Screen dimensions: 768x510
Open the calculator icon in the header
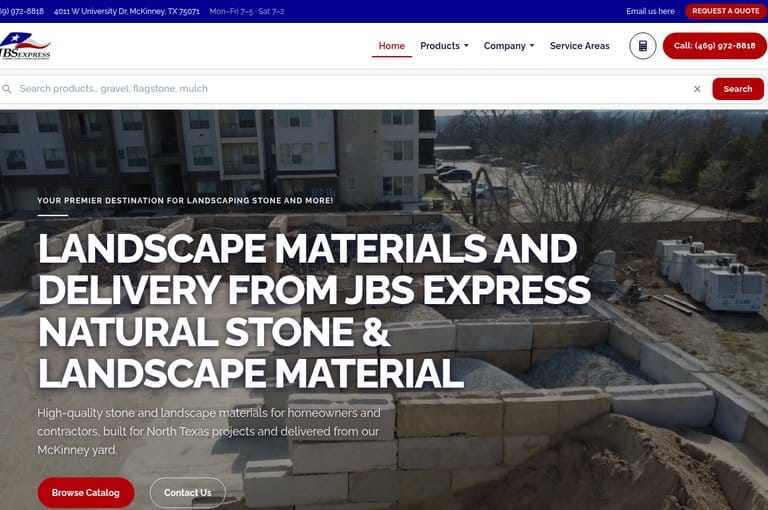pyautogui.click(x=643, y=46)
